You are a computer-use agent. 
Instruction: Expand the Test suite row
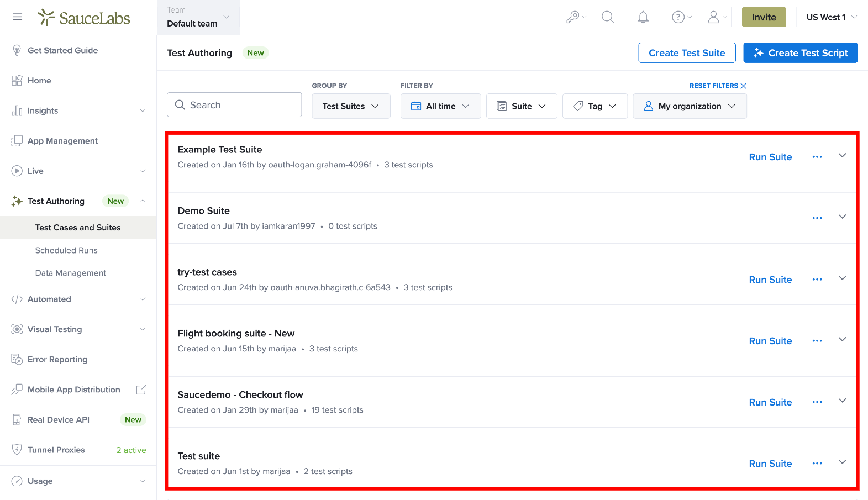[x=842, y=462]
